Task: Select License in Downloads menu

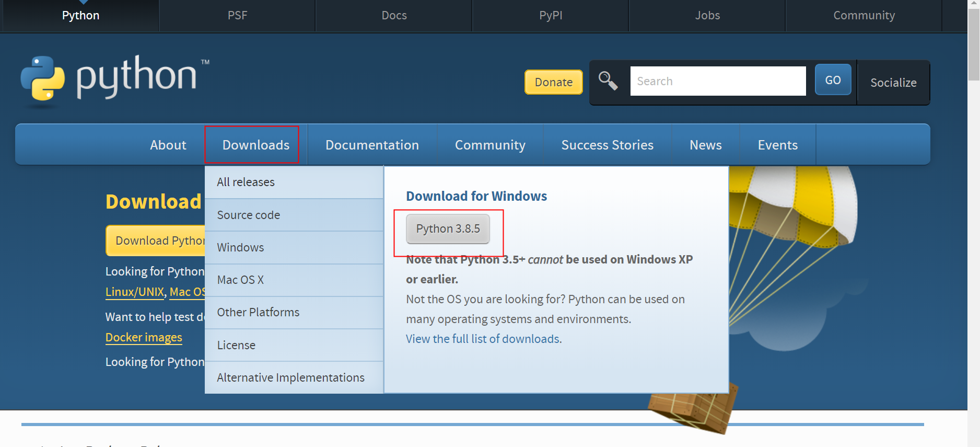Action: pyautogui.click(x=294, y=345)
